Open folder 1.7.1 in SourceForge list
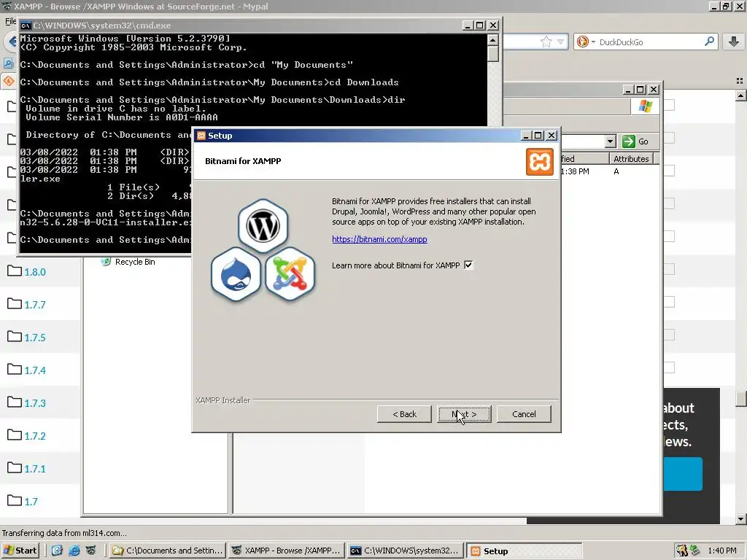 35,469
